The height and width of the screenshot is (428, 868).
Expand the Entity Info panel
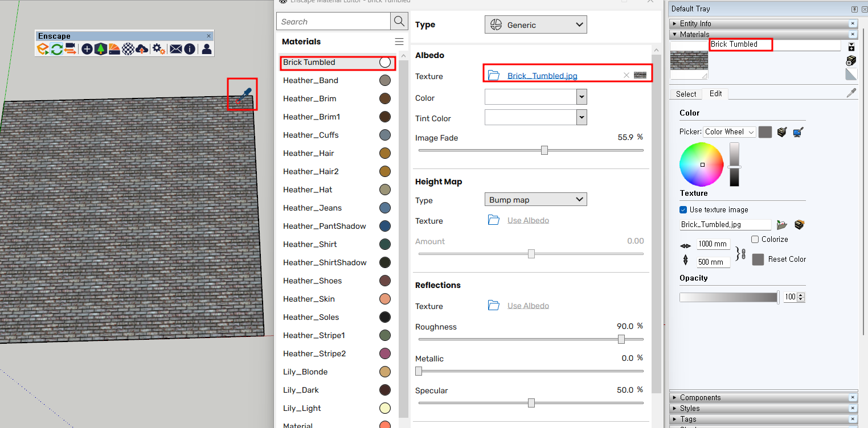click(764, 23)
